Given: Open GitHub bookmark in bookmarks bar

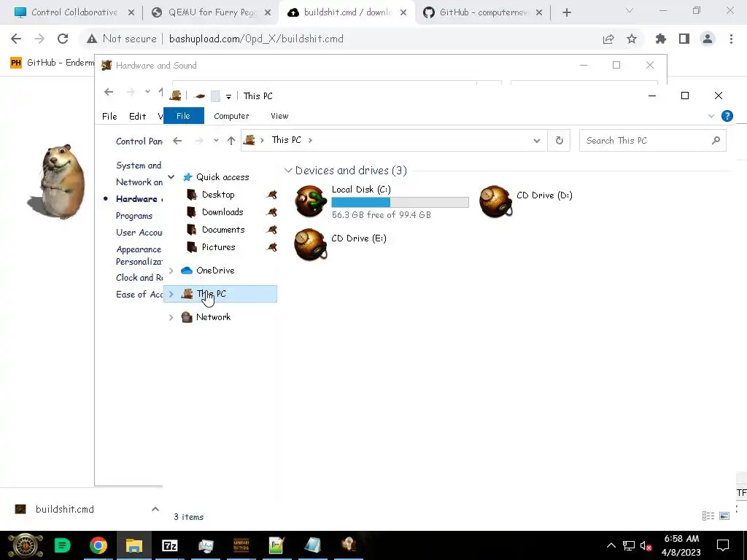Looking at the screenshot, I should point(52,63).
